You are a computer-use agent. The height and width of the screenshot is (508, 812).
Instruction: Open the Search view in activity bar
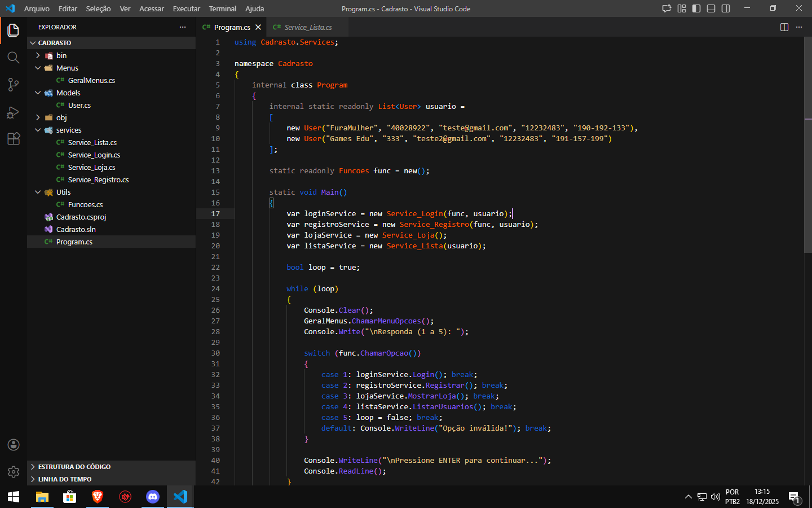coord(14,58)
